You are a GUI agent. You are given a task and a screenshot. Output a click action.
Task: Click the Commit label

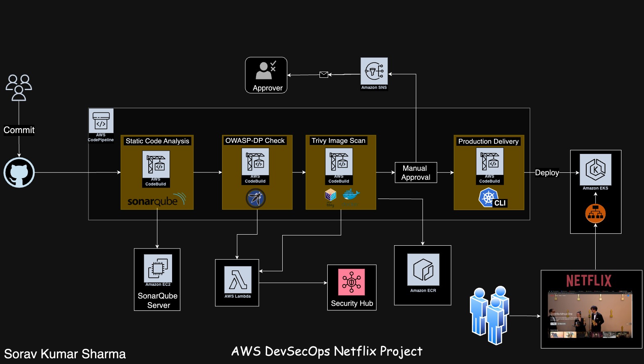pos(19,130)
